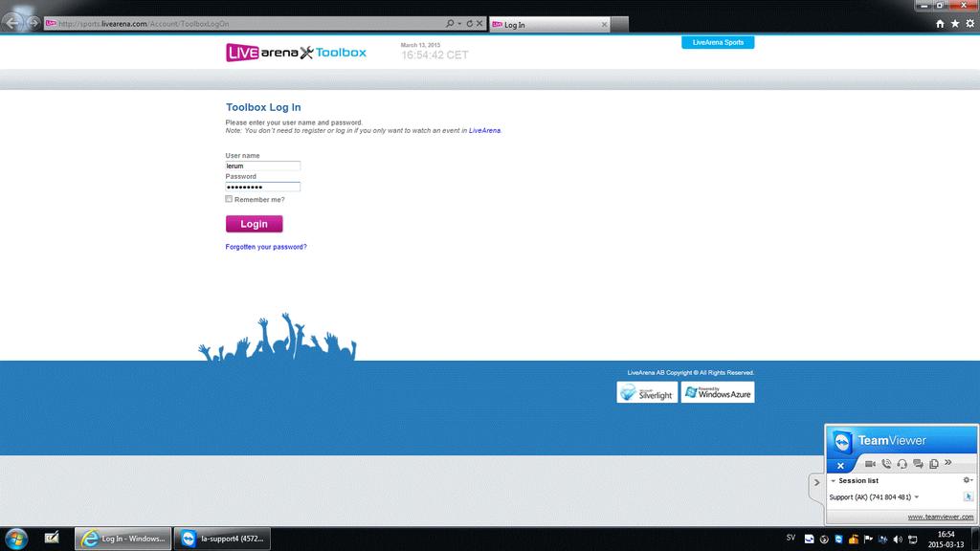Tick the Remember me checkbox

click(x=229, y=199)
